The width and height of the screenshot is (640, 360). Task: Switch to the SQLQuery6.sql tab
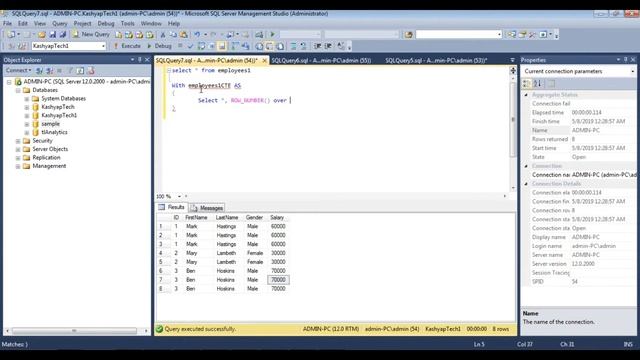pyautogui.click(x=321, y=60)
